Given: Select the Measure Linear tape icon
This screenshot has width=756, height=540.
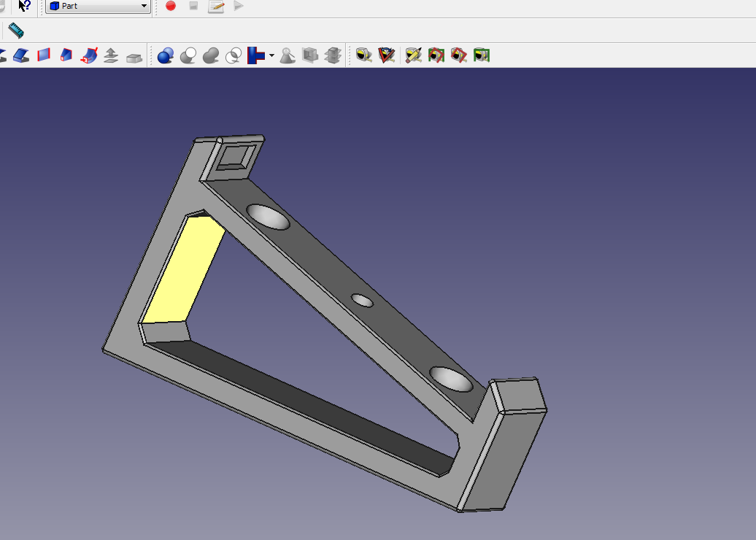Looking at the screenshot, I should pos(364,55).
